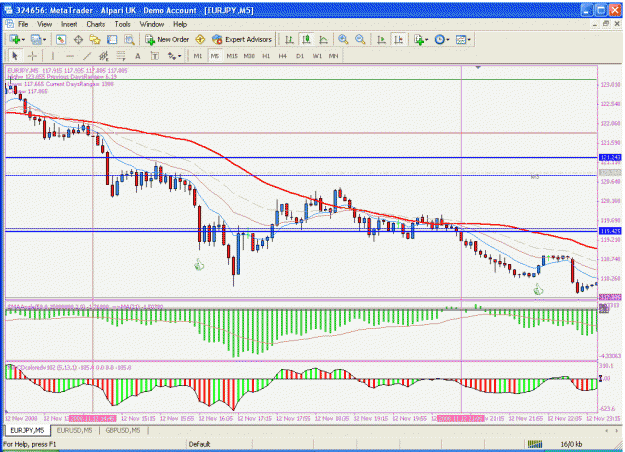Click the connection status bars icon
The width and height of the screenshot is (625, 452).
(535, 444)
